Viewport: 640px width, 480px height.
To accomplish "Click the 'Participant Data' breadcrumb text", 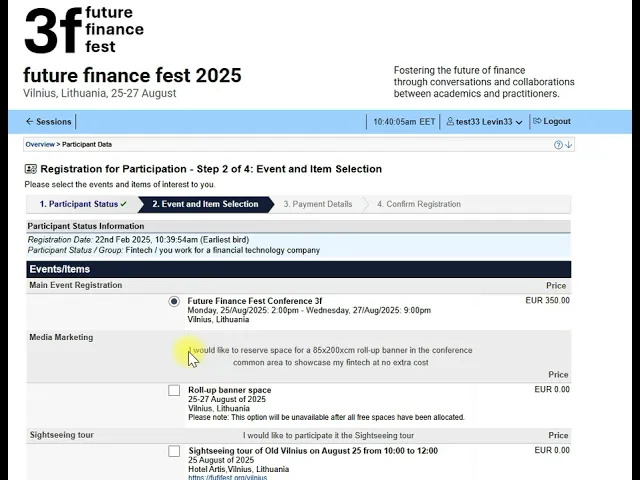I will tap(87, 144).
